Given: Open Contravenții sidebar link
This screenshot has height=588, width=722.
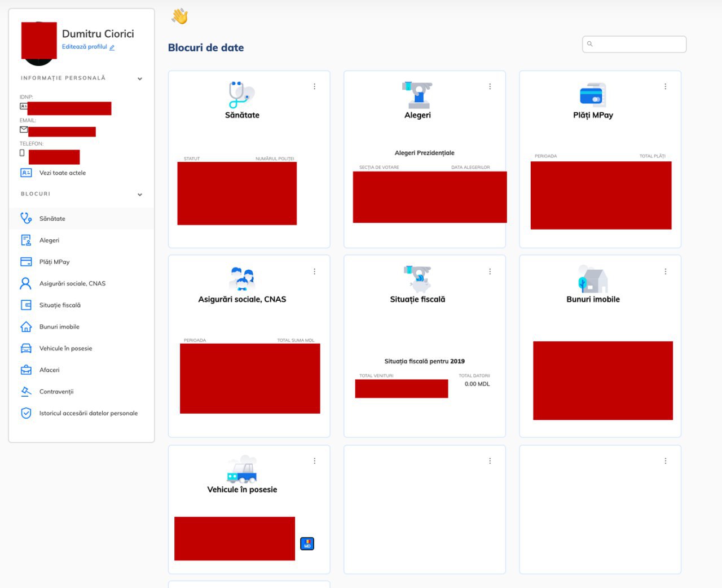Looking at the screenshot, I should [81, 392].
